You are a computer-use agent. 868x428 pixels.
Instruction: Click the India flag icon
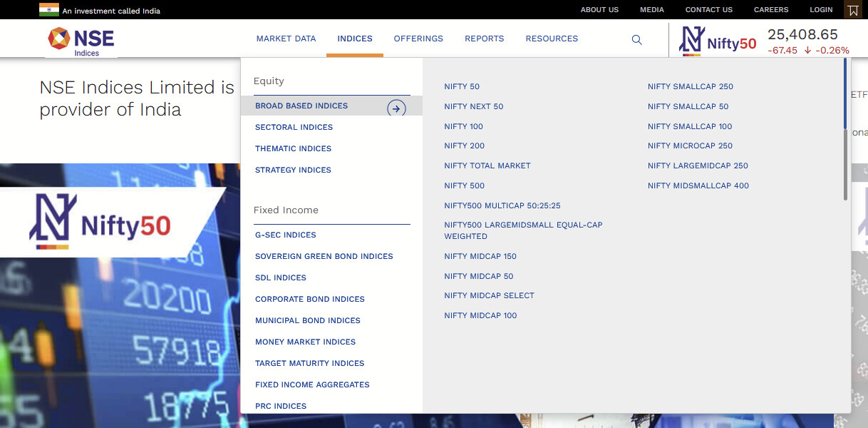pyautogui.click(x=49, y=10)
